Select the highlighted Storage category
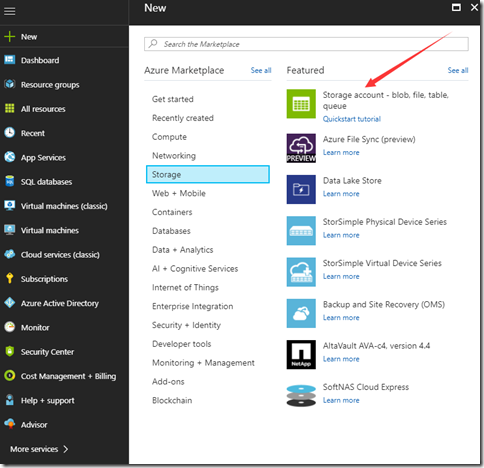This screenshot has height=468, width=484. 208,174
